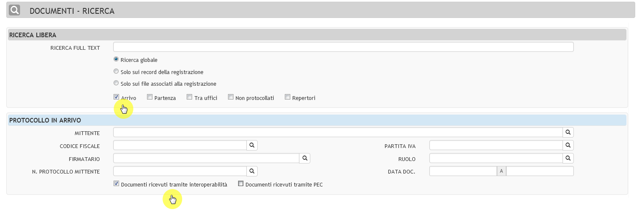The image size is (644, 212).
Task: Check the Non protocollati option
Action: coord(231,97)
